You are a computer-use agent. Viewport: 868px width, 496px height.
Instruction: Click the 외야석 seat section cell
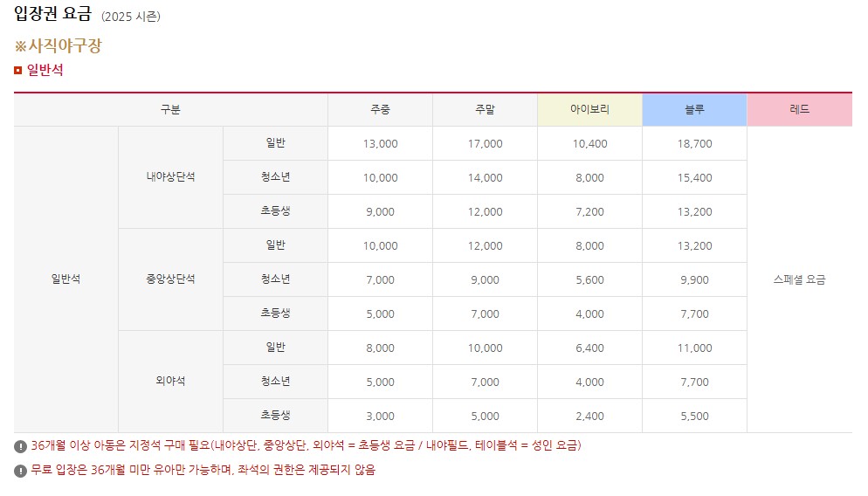170,382
